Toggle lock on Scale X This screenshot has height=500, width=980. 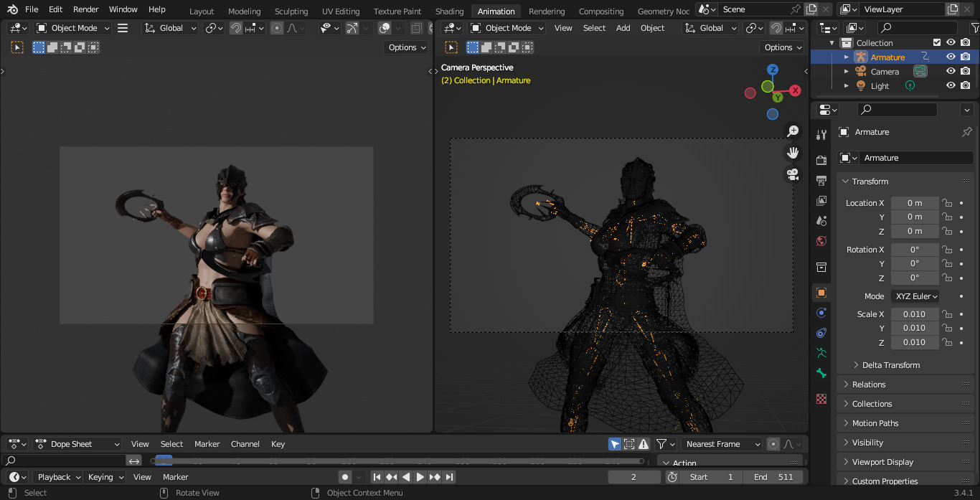(947, 314)
